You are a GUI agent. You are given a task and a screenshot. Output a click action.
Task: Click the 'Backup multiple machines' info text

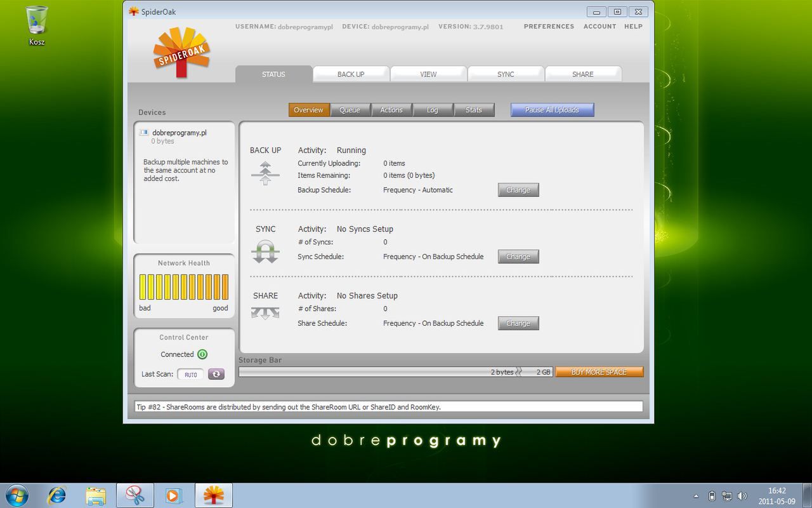pyautogui.click(x=185, y=170)
